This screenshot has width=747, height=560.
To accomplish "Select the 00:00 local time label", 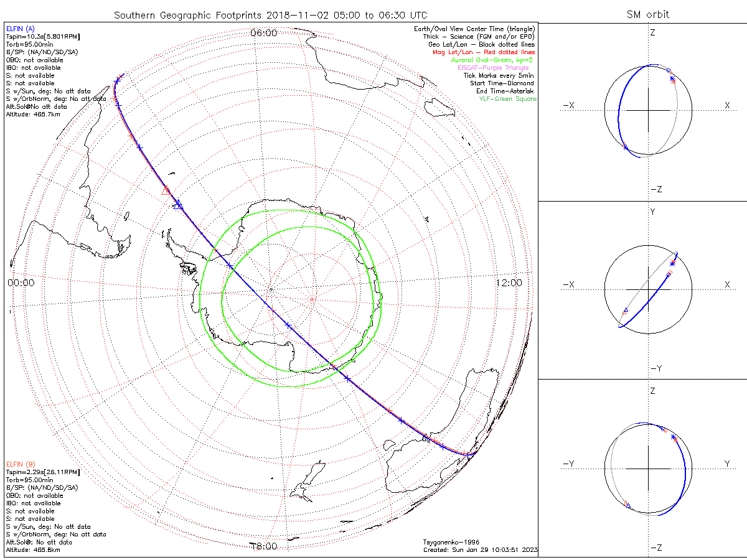I will [x=21, y=283].
